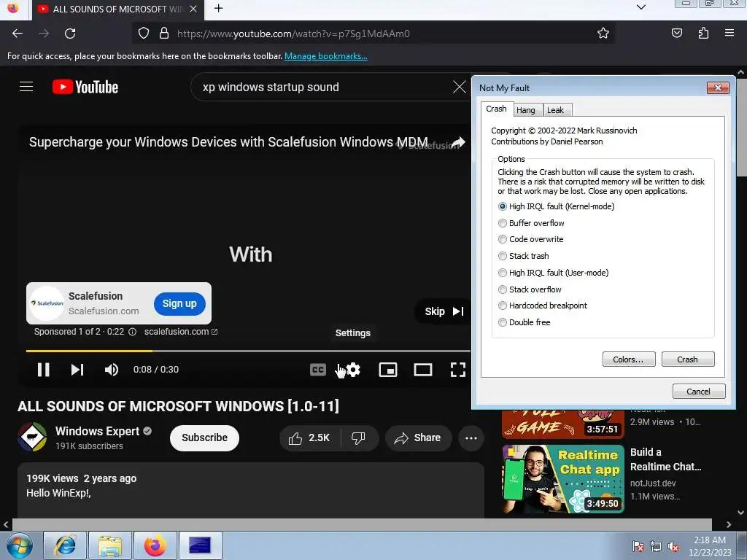Click the Firefox address bar URL
Image resolution: width=747 pixels, height=560 pixels.
click(x=293, y=34)
